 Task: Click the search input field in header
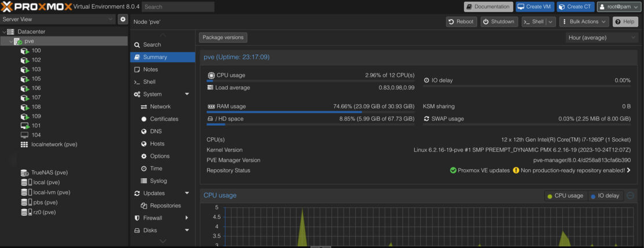[178, 7]
